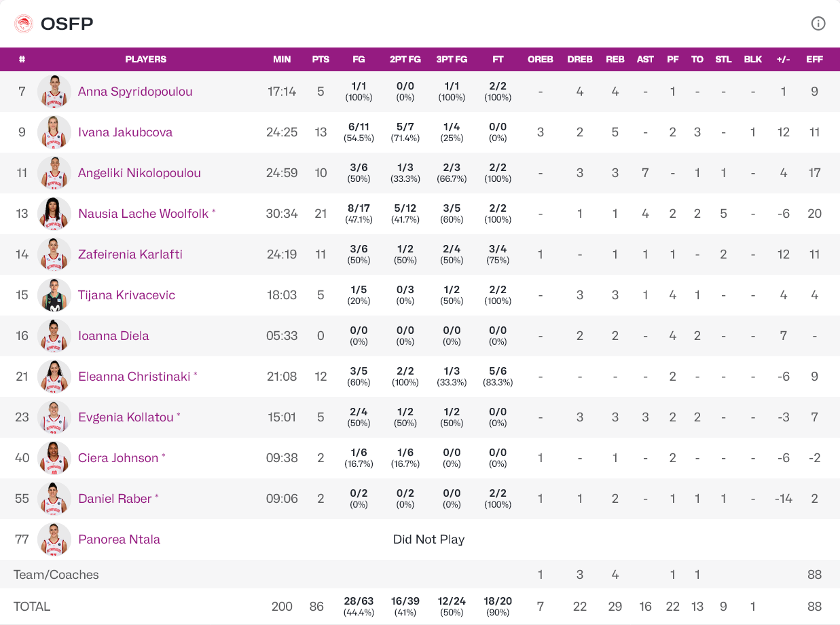Select Angeliki Nikolopoulou's name link
Viewport: 840px width, 625px height.
(139, 173)
